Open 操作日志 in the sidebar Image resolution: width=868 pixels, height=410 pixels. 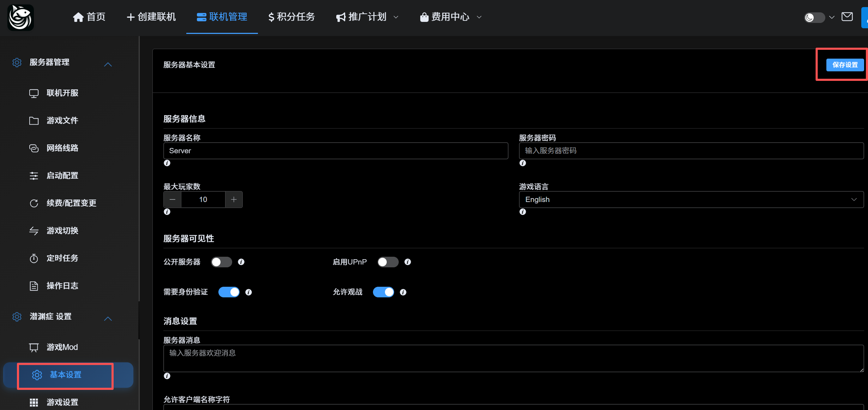[62, 286]
